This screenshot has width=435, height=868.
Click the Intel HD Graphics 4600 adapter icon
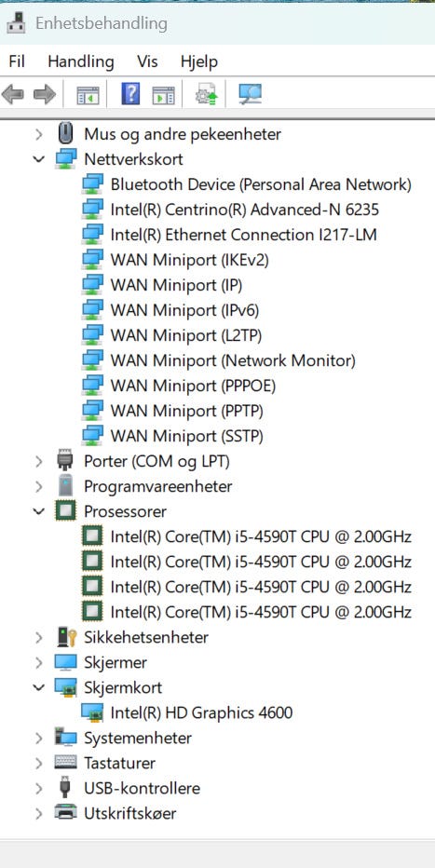92,712
